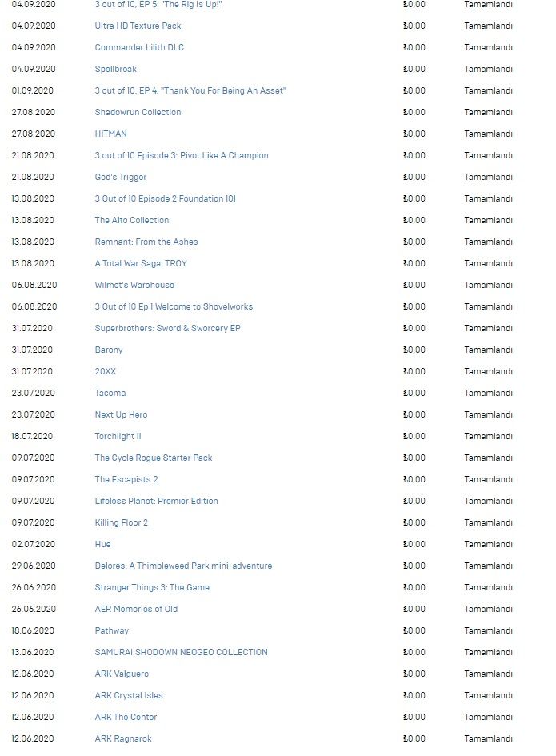Click the God's Trigger link

point(121,177)
